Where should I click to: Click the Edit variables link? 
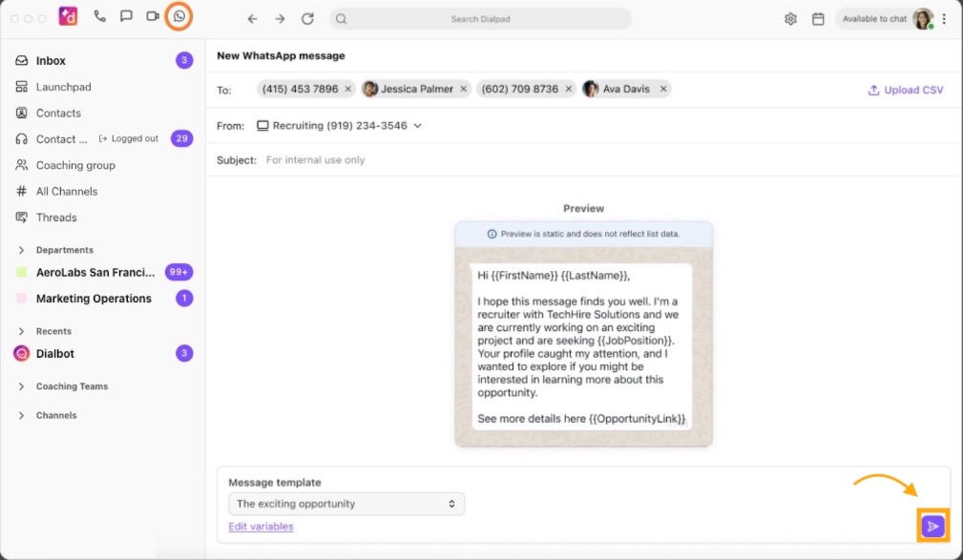[x=261, y=527]
